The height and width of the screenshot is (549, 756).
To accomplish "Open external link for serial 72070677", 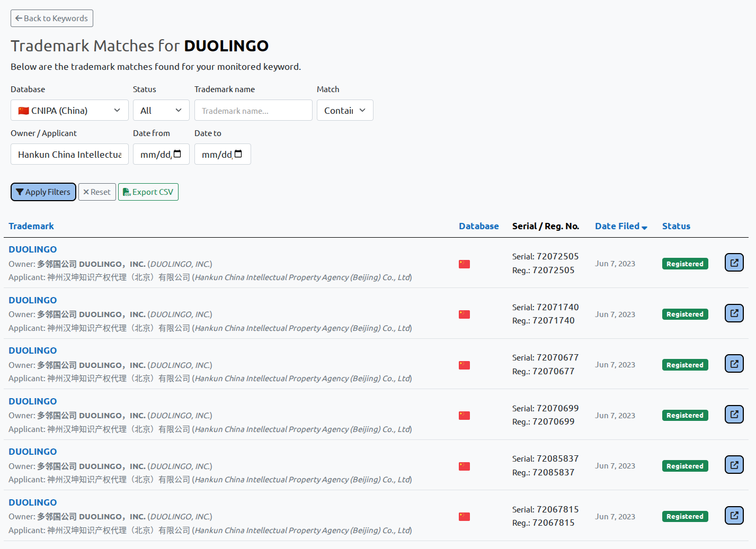I will (x=734, y=364).
